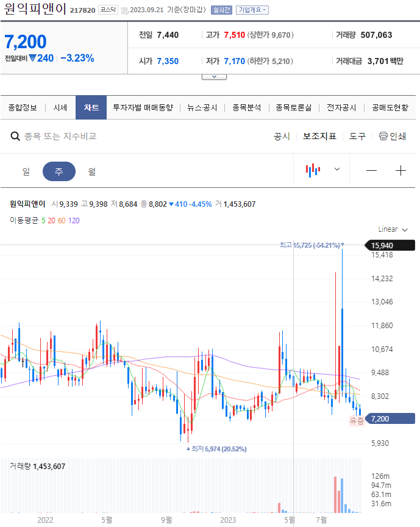Toggle the 120-period moving average
The image size is (420, 527).
(74, 220)
